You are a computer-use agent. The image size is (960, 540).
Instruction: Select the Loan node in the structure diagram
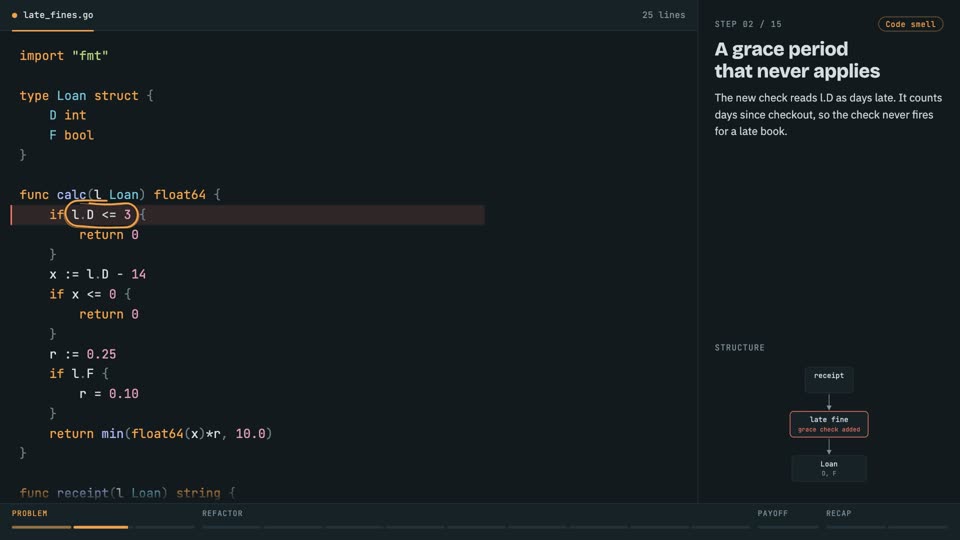tap(828, 468)
